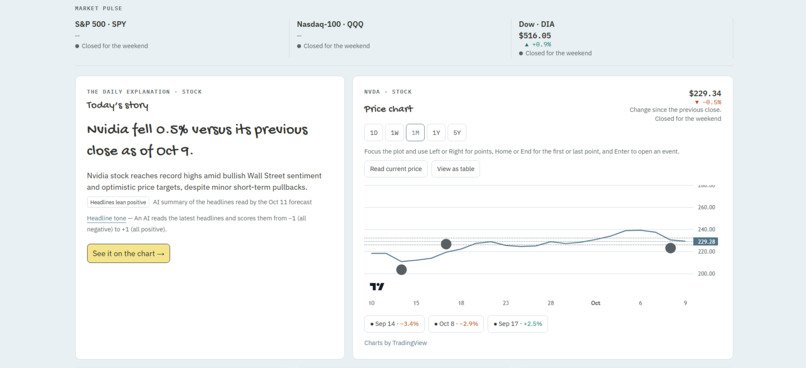Click the $516.05 Dow price

tap(535, 35)
